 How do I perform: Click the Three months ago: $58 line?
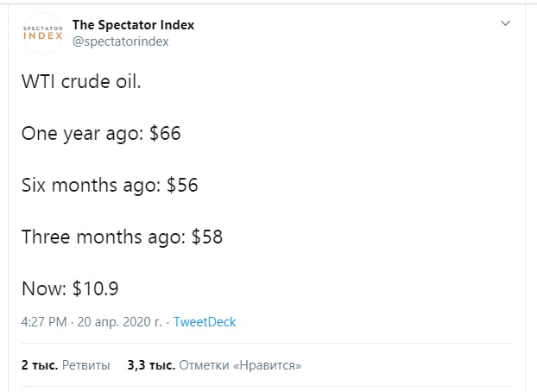coord(122,237)
